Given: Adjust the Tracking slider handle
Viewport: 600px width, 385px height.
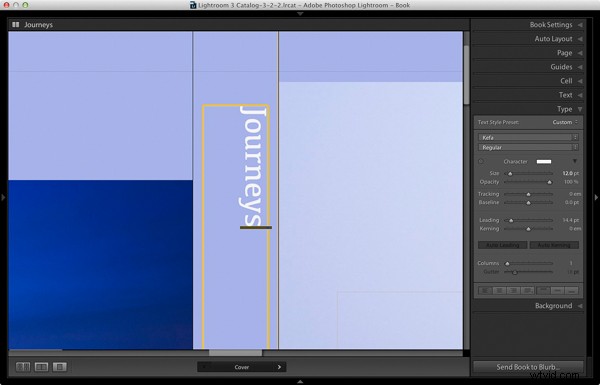Looking at the screenshot, I should coord(528,194).
